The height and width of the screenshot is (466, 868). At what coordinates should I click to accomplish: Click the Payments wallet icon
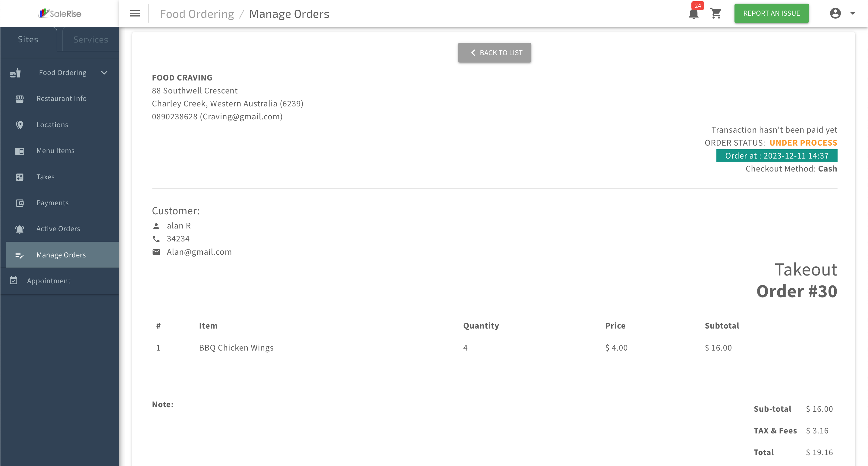tap(20, 203)
